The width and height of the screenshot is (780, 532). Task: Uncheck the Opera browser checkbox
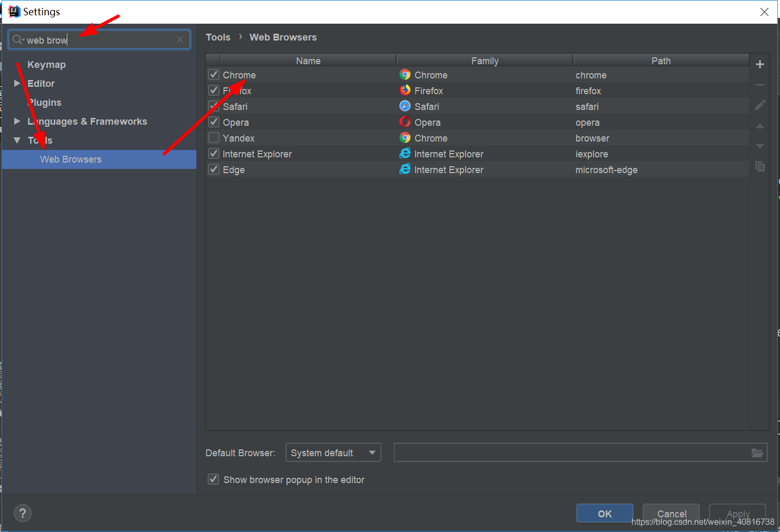214,122
